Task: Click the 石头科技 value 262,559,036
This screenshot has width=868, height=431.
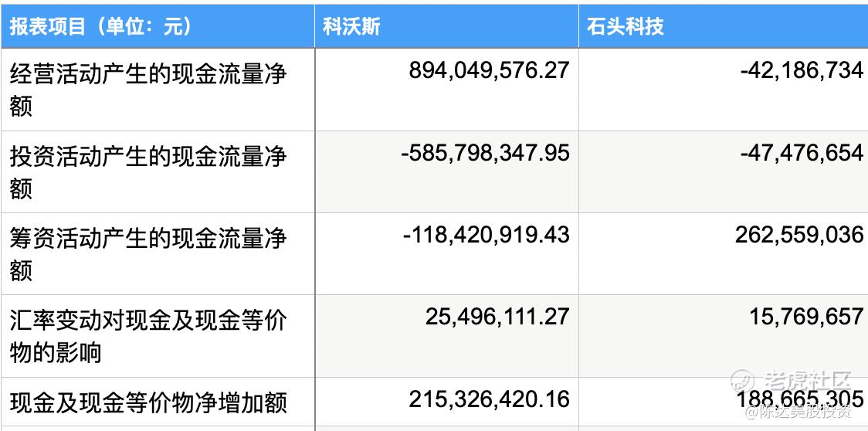Action: tap(798, 235)
